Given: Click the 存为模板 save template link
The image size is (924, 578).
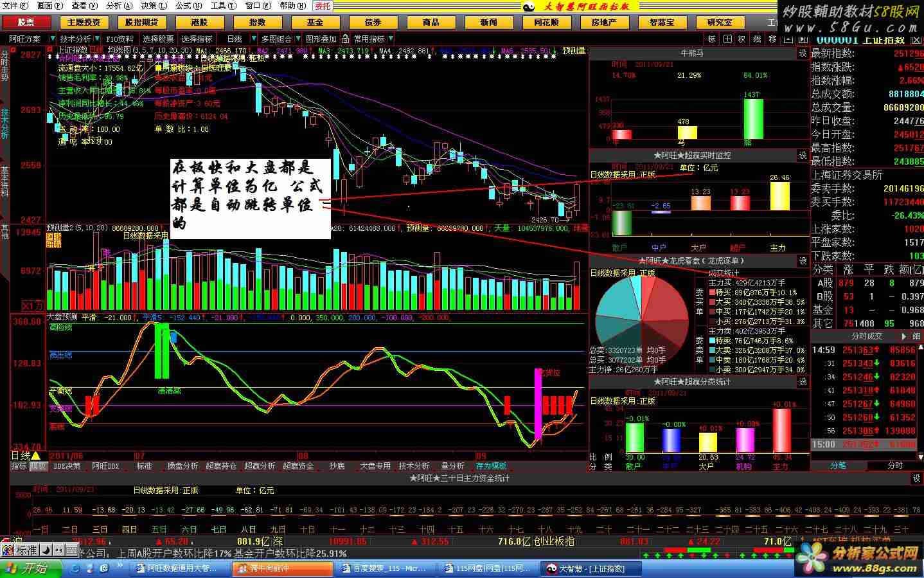Looking at the screenshot, I should tap(491, 465).
